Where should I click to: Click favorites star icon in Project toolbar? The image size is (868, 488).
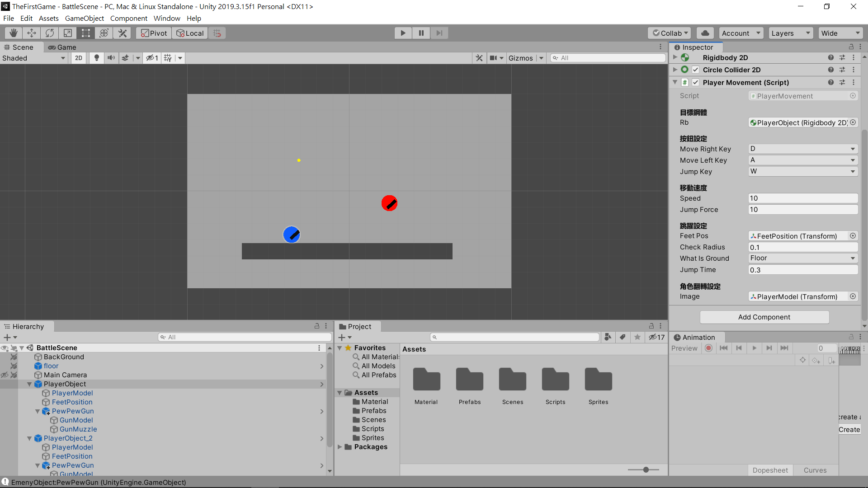click(637, 337)
